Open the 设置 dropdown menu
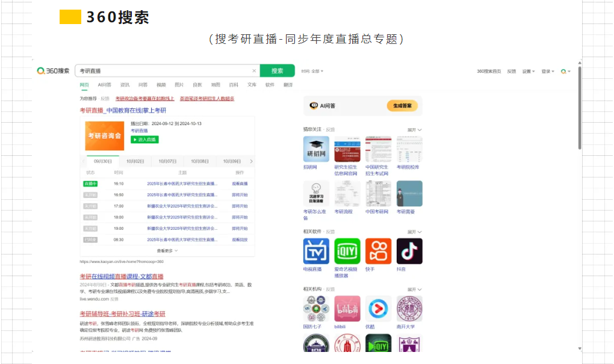The width and height of the screenshot is (614, 364). pyautogui.click(x=528, y=71)
